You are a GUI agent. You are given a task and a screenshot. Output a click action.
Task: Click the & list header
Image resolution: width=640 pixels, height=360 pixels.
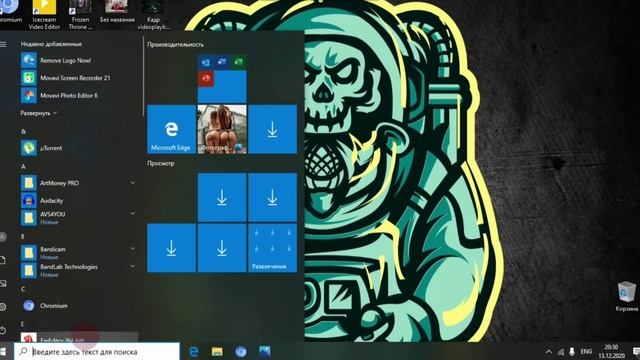click(x=23, y=131)
